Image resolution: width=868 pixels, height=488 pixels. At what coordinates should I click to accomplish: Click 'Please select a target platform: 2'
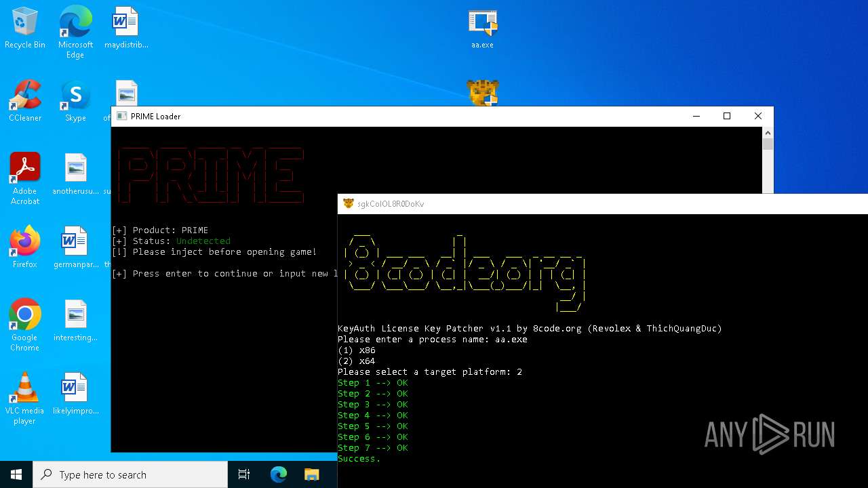click(430, 371)
